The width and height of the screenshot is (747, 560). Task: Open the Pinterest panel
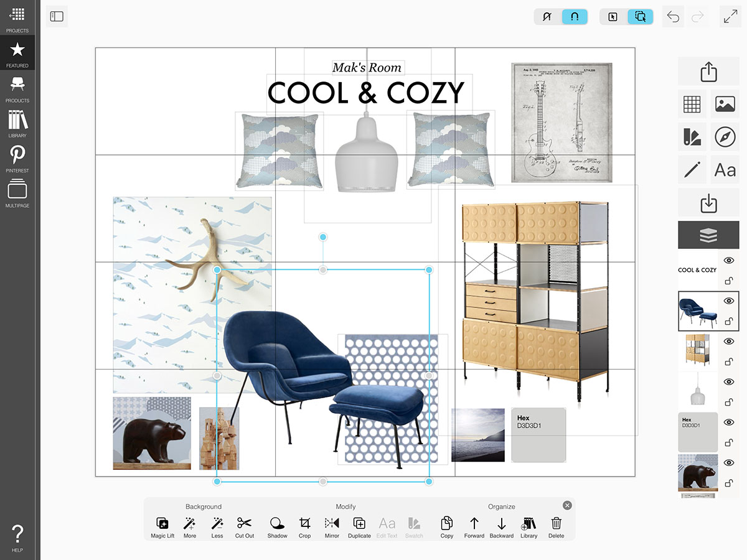coord(17,159)
